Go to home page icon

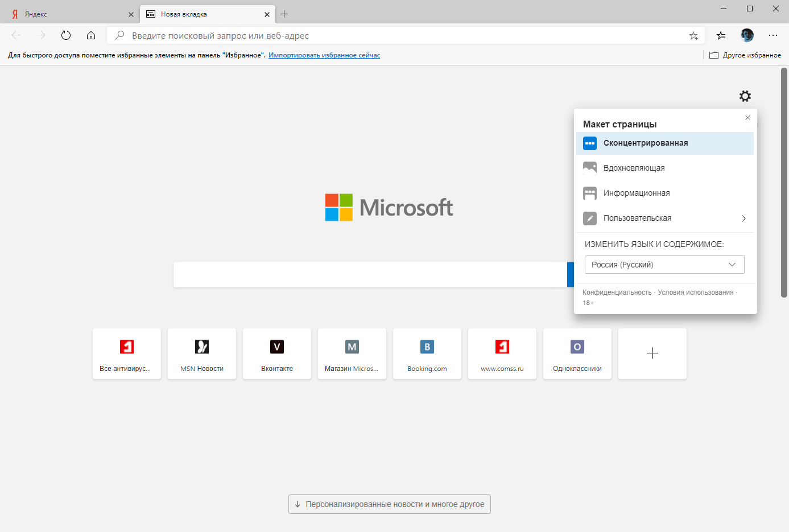(91, 35)
